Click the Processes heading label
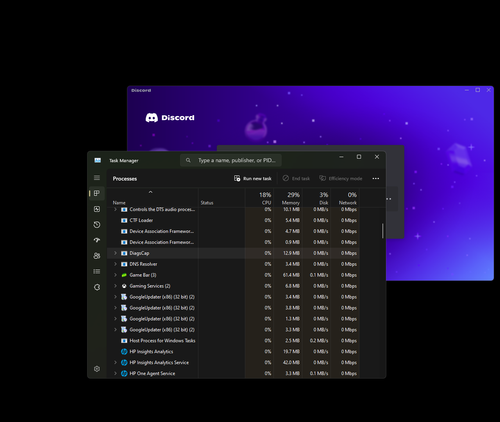Screen dimensions: 500x422 point(125,179)
